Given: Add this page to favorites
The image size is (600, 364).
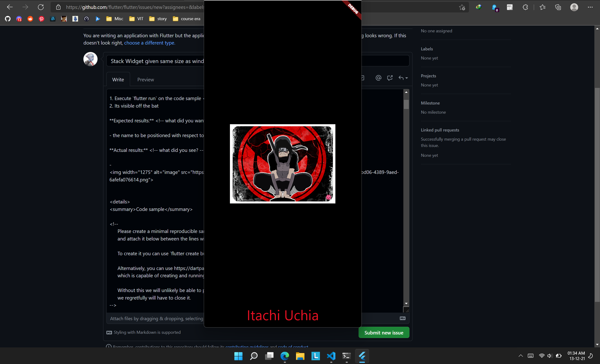Looking at the screenshot, I should (x=462, y=7).
